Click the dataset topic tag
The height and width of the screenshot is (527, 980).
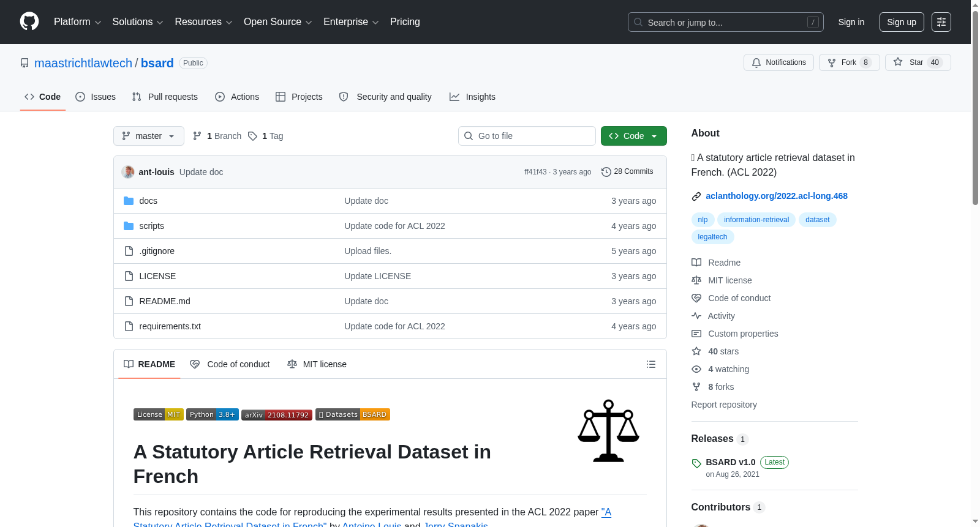click(x=817, y=220)
